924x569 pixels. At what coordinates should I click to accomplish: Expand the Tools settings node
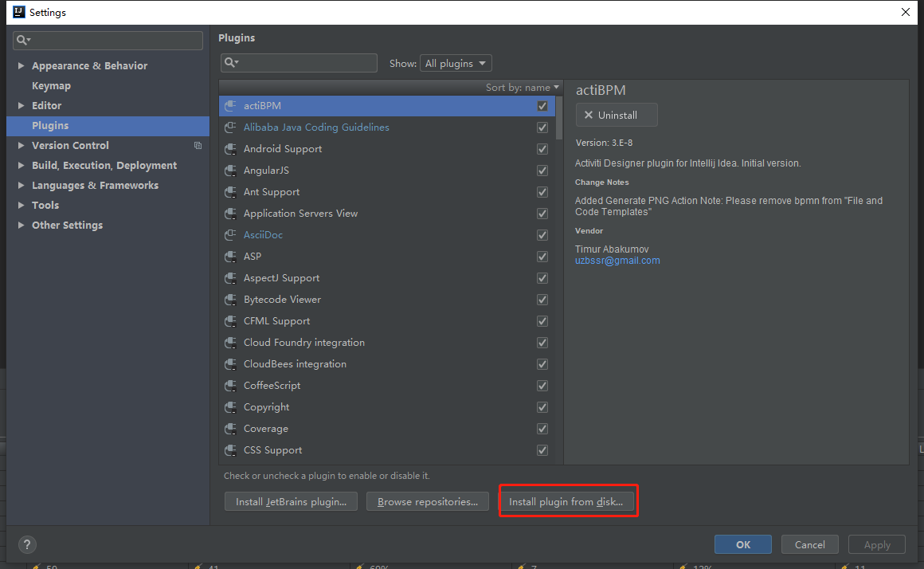21,205
